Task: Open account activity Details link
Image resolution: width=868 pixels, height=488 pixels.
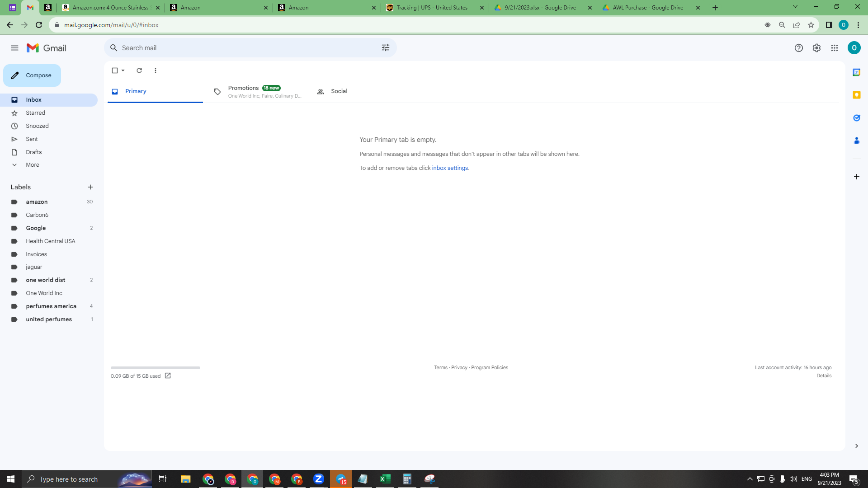Action: point(824,376)
